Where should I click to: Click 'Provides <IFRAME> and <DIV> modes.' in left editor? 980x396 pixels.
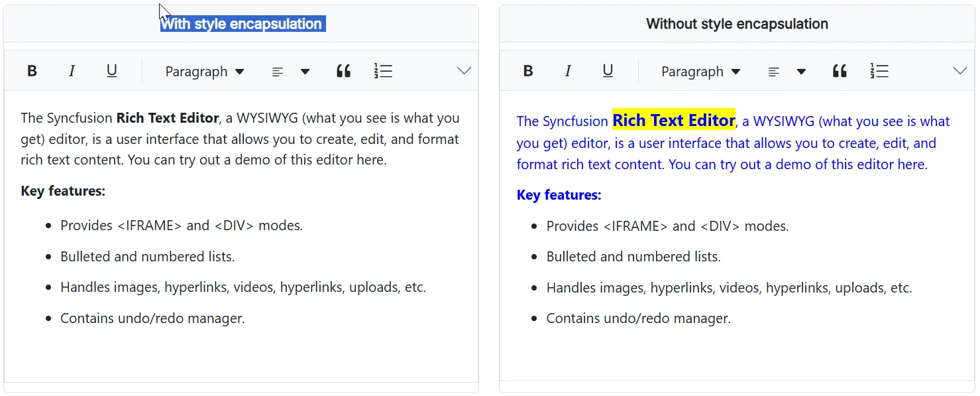(182, 226)
